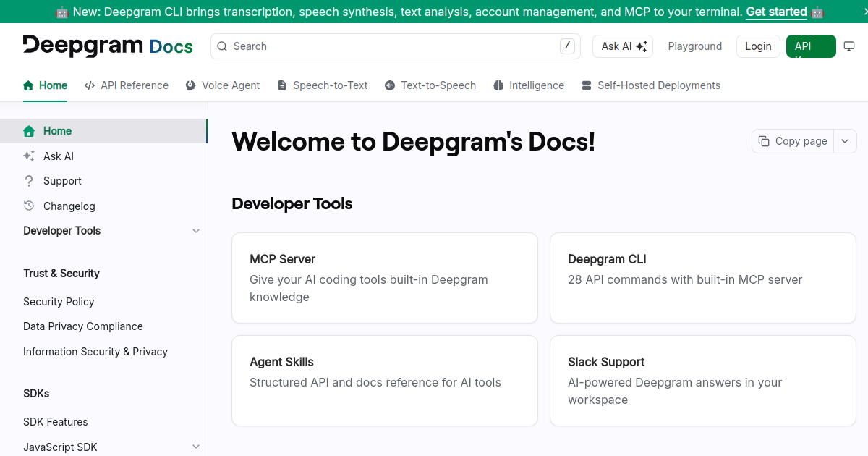
Task: Open the Playground link
Action: coord(695,46)
